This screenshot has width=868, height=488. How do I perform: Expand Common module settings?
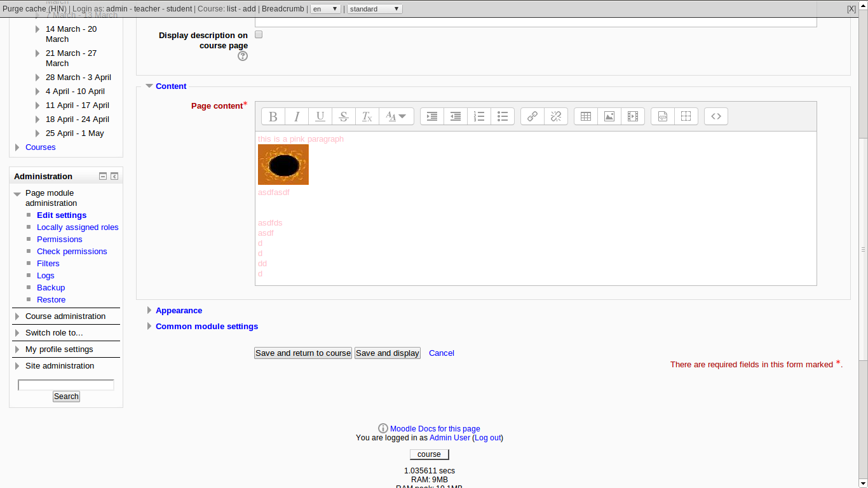207,326
